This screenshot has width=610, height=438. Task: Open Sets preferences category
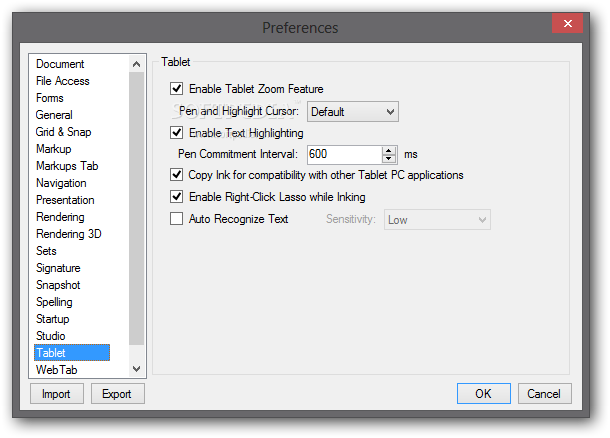[46, 251]
